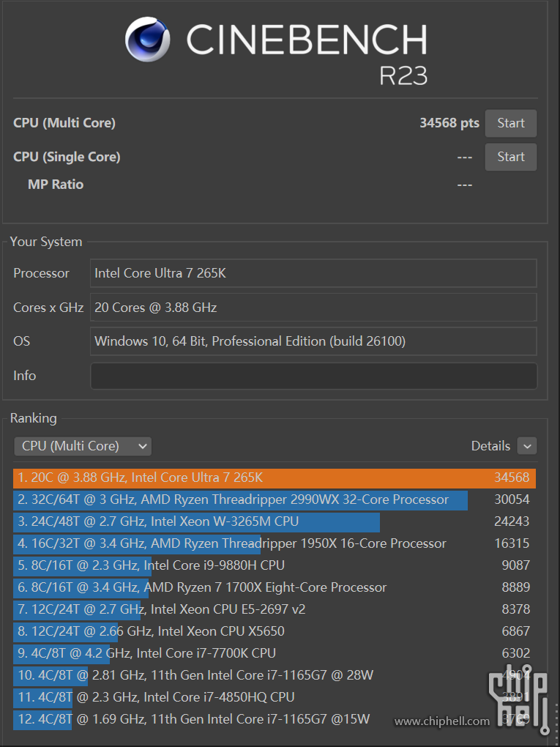
Task: Start the CPU Single Core benchmark
Action: point(510,157)
